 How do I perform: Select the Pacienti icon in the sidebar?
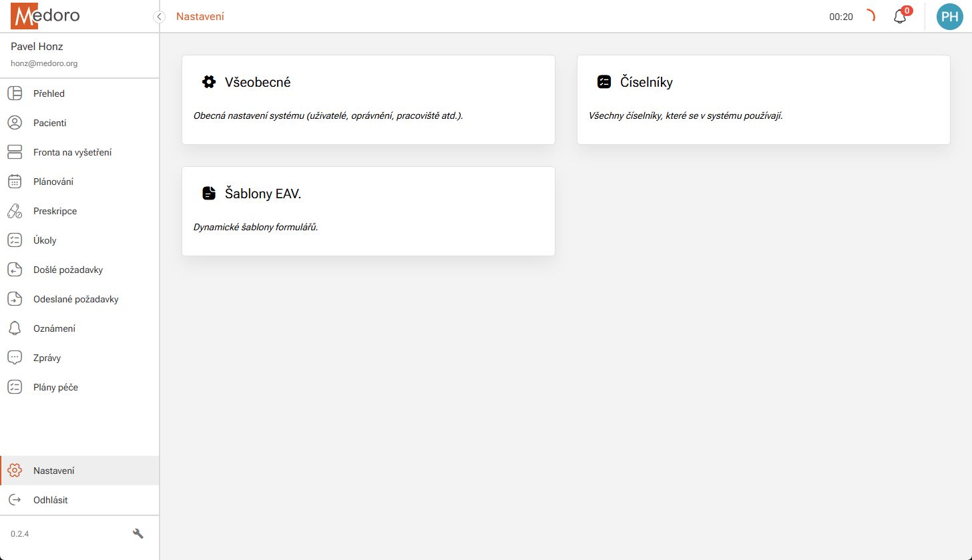(x=15, y=122)
